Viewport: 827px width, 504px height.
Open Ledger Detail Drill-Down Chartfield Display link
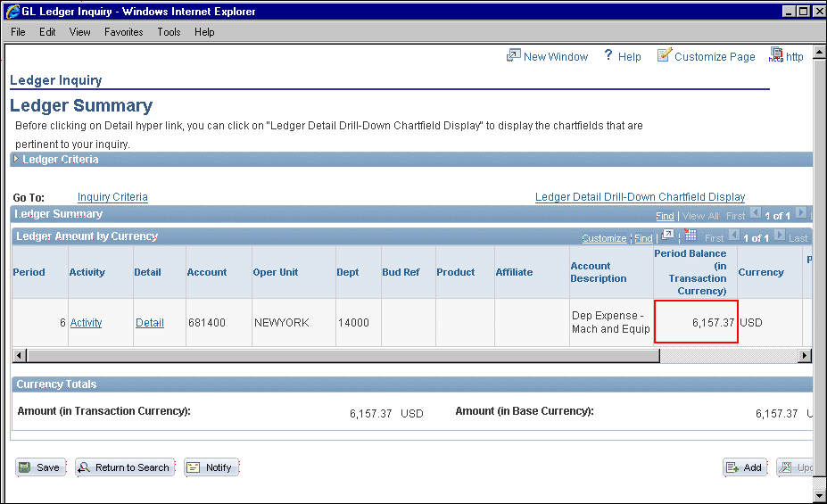click(x=640, y=197)
